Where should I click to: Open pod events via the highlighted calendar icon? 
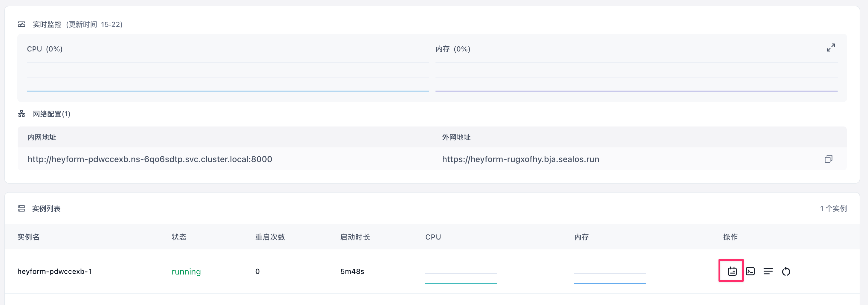(731, 271)
